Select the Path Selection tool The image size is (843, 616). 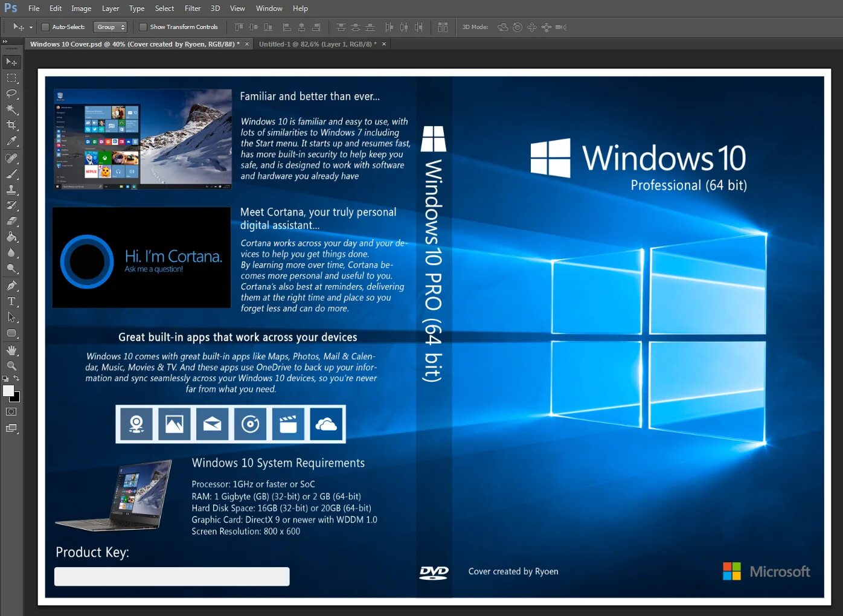click(11, 317)
